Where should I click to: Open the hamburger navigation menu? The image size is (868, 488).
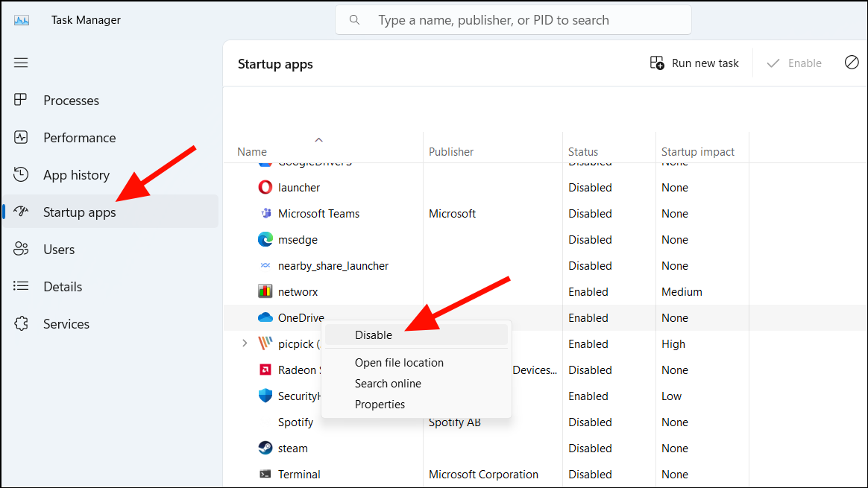pyautogui.click(x=21, y=63)
